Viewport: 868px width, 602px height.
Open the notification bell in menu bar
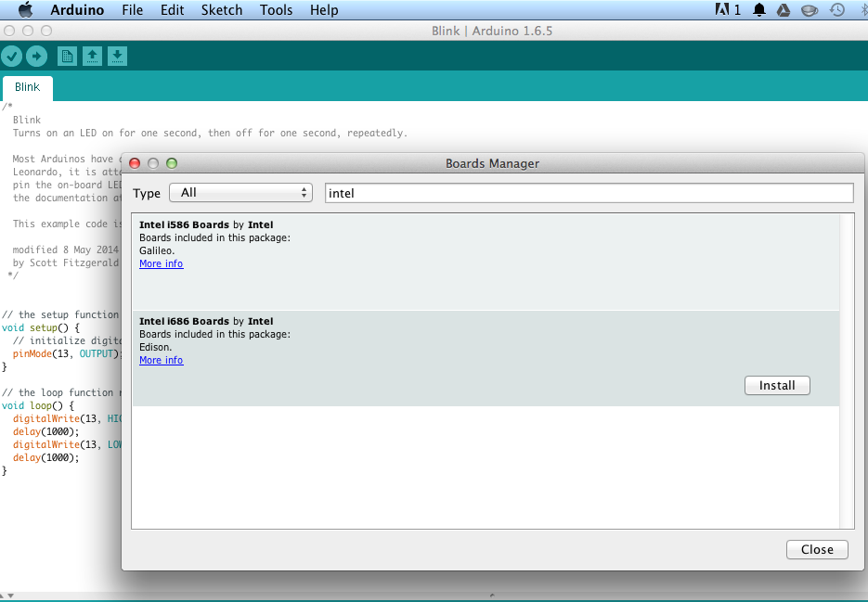point(759,10)
